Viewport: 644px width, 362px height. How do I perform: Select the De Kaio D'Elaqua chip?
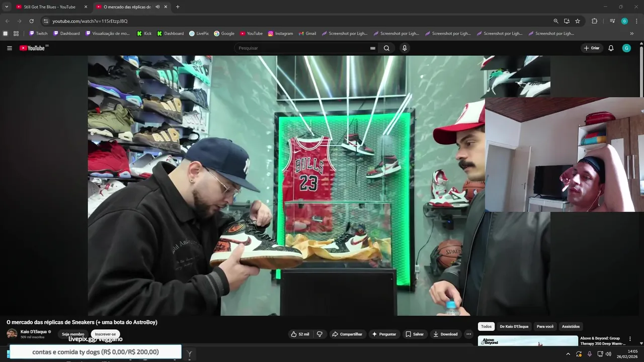pos(514,326)
